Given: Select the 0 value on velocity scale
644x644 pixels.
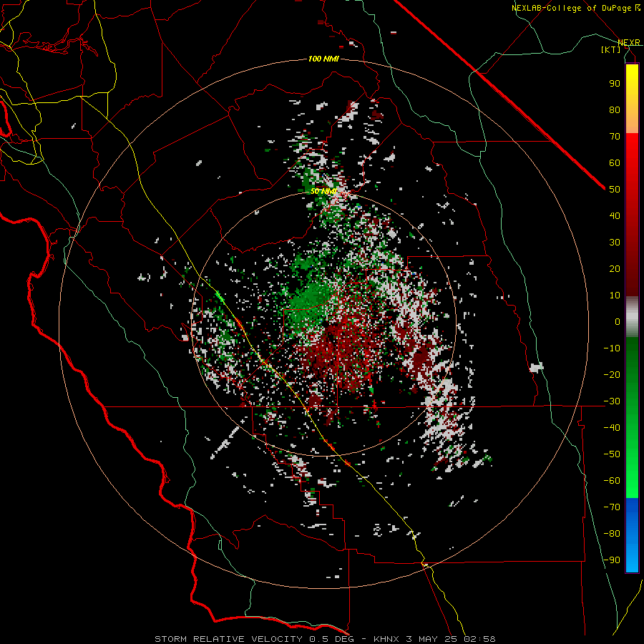Looking at the screenshot, I should (x=618, y=322).
